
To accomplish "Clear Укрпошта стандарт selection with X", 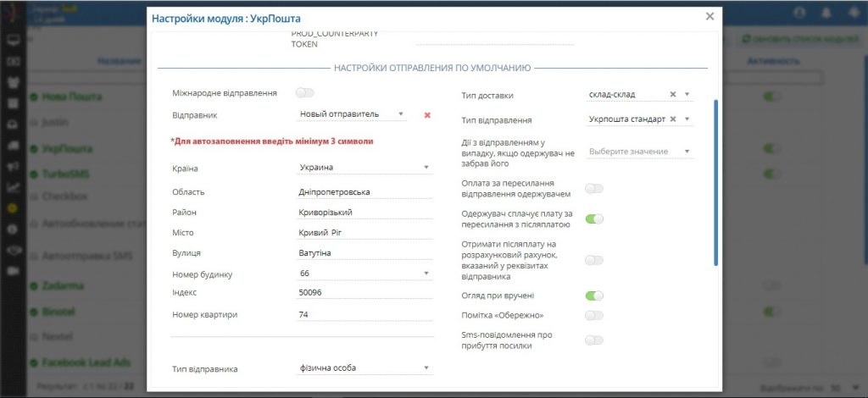I will click(x=672, y=119).
